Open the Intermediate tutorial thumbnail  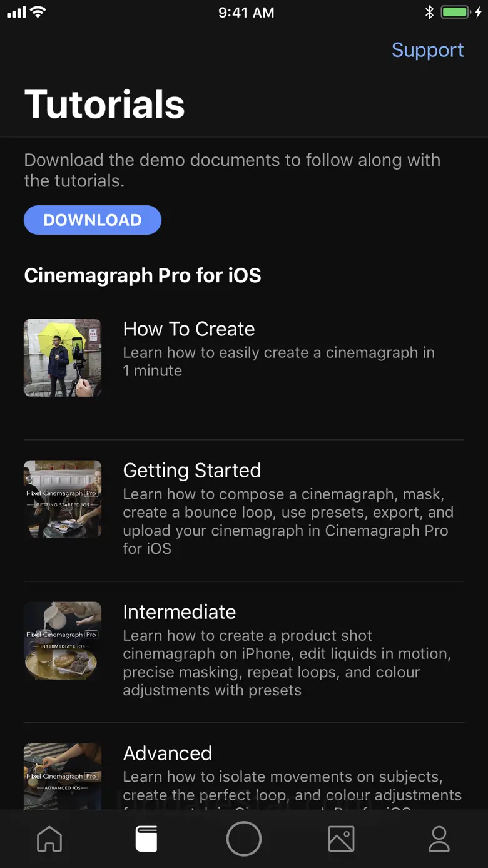click(63, 641)
